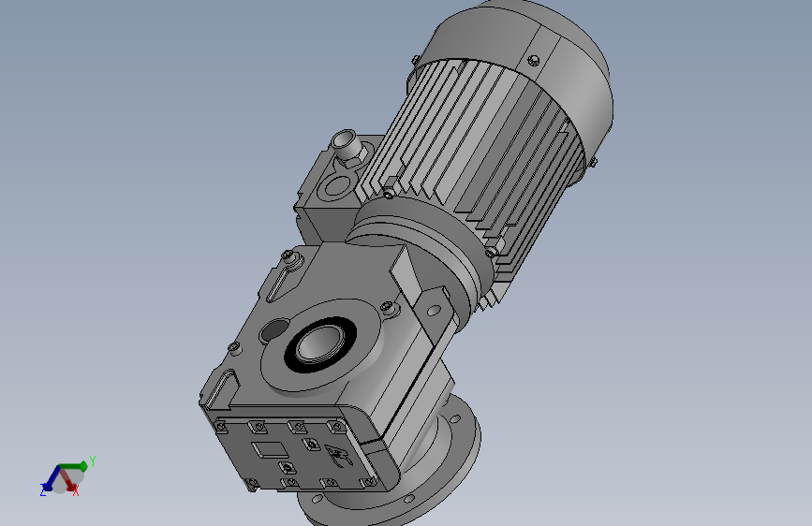This screenshot has width=812, height=526.
Task: Click the red X axis of orientation triad
Action: [68, 479]
